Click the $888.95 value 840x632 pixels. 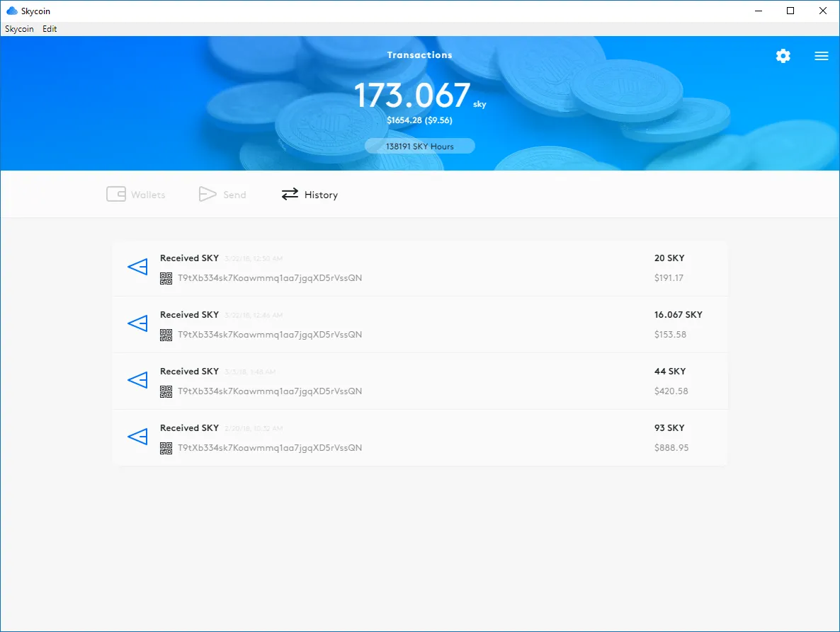[x=671, y=448]
